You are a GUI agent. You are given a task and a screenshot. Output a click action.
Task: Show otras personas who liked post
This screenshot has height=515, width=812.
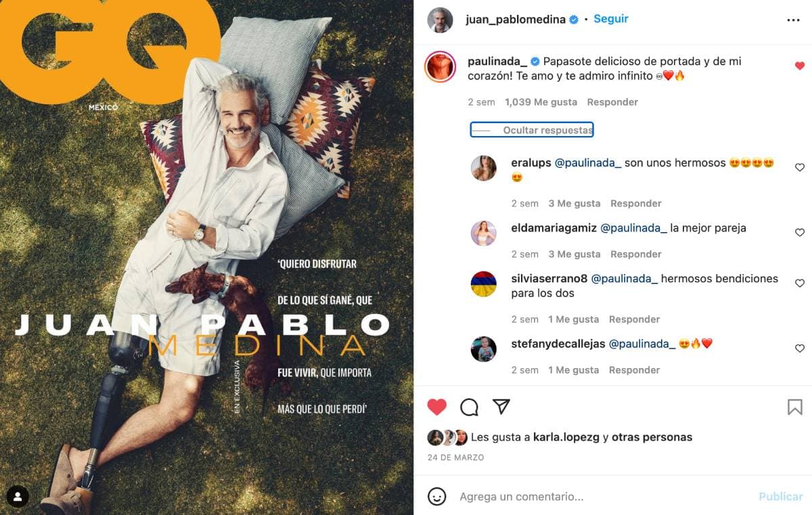coord(652,437)
